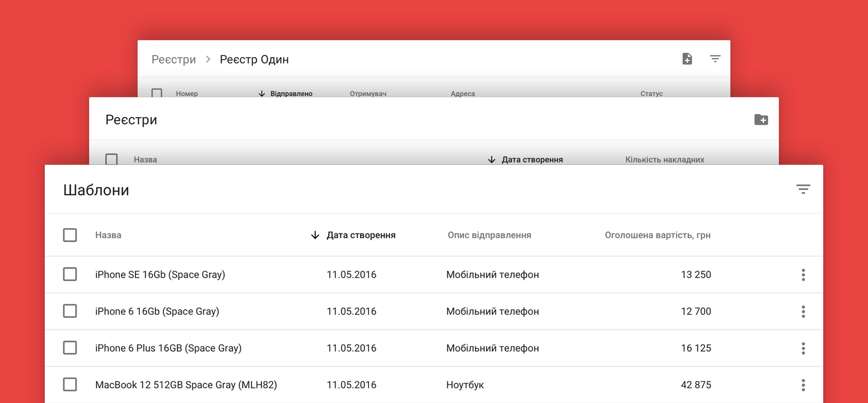This screenshot has width=868, height=403.
Task: Click the Шаблони panel title
Action: [96, 190]
